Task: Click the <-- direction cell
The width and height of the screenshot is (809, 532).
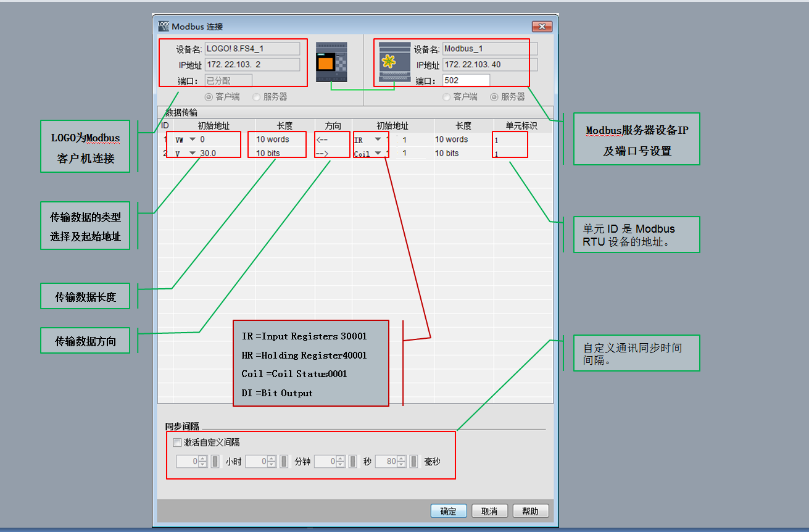Action: (x=322, y=139)
